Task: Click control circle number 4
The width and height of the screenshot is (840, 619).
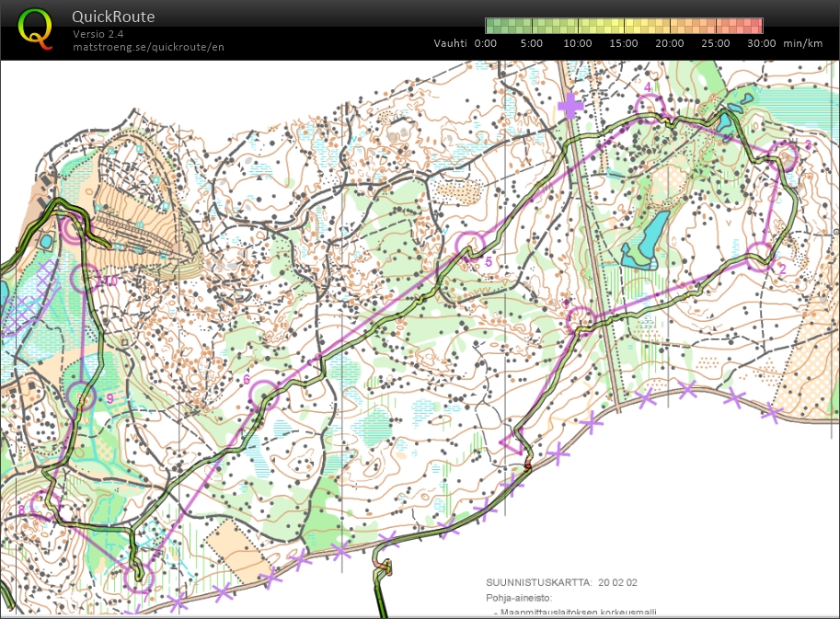Action: pos(649,107)
